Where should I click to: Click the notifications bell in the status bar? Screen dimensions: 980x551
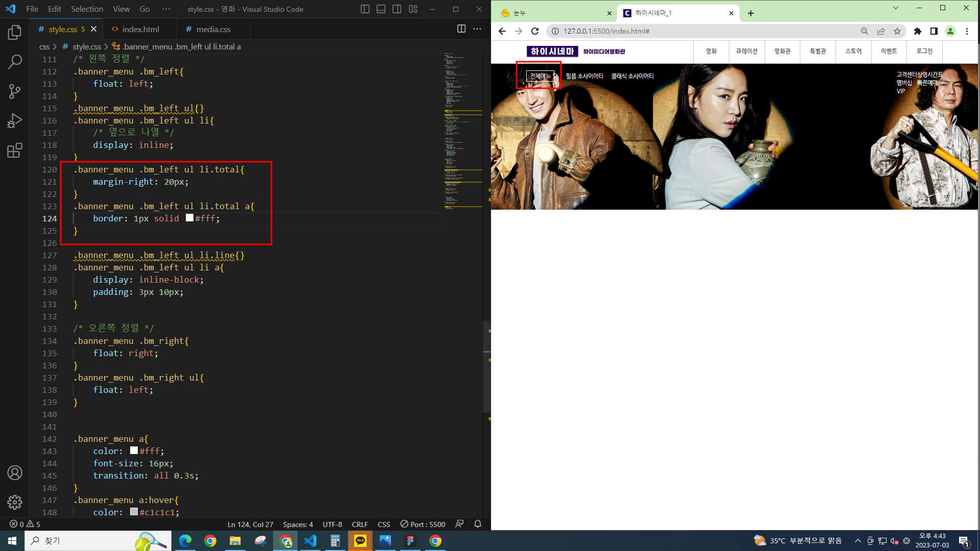point(478,524)
